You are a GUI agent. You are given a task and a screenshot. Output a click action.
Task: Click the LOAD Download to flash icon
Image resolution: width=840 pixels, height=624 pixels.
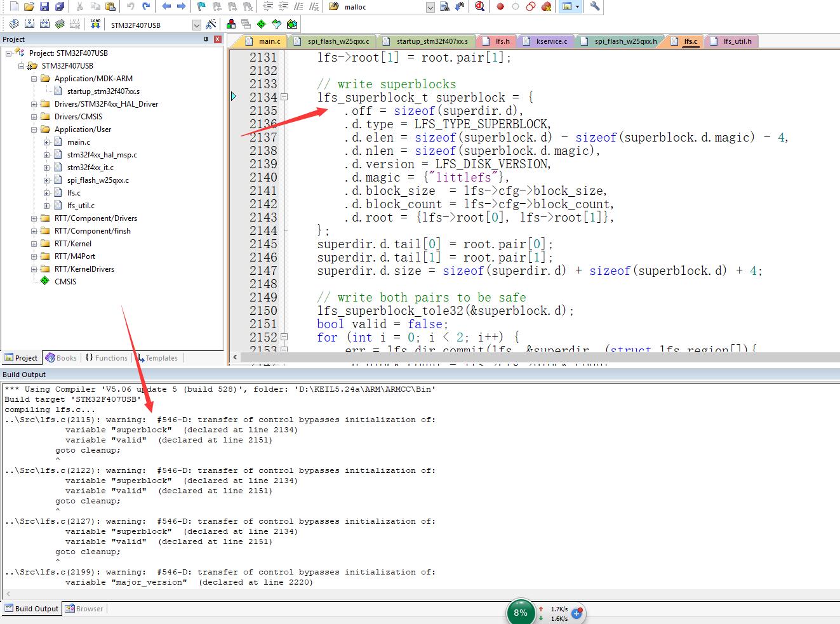pyautogui.click(x=95, y=23)
